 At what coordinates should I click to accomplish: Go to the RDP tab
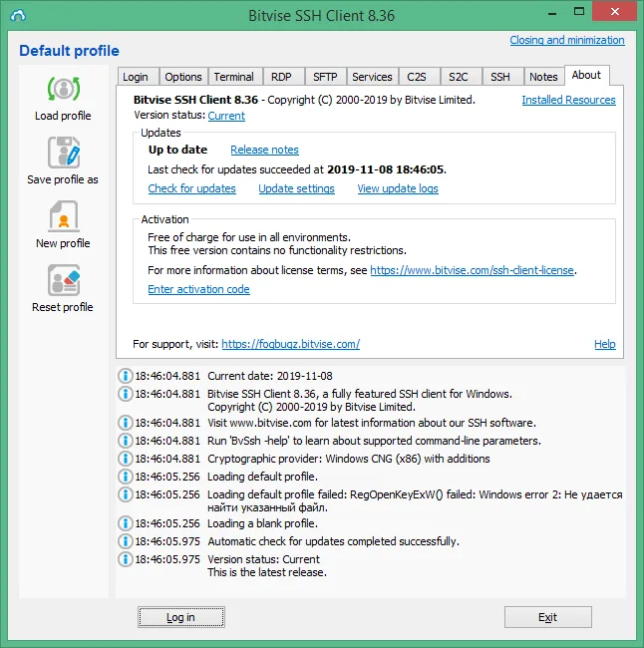tap(283, 77)
